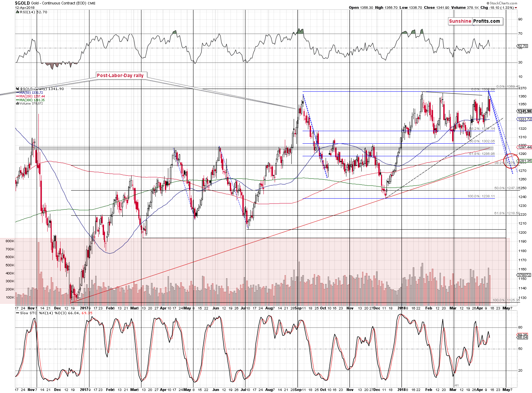
Task: Click the High 1356.70 value
Action: pos(386,7)
